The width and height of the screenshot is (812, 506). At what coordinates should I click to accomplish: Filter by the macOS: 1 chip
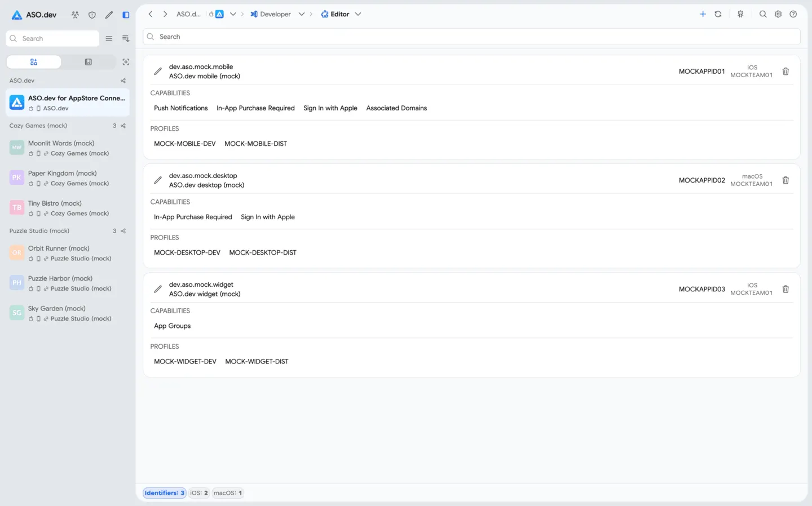(x=228, y=493)
